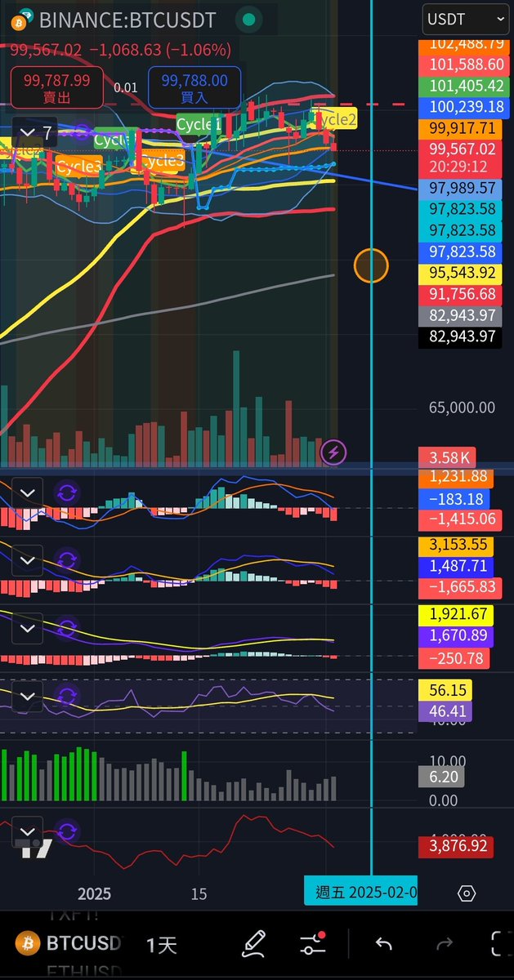
Task: Click the 3.58K volume label
Action: (x=445, y=457)
